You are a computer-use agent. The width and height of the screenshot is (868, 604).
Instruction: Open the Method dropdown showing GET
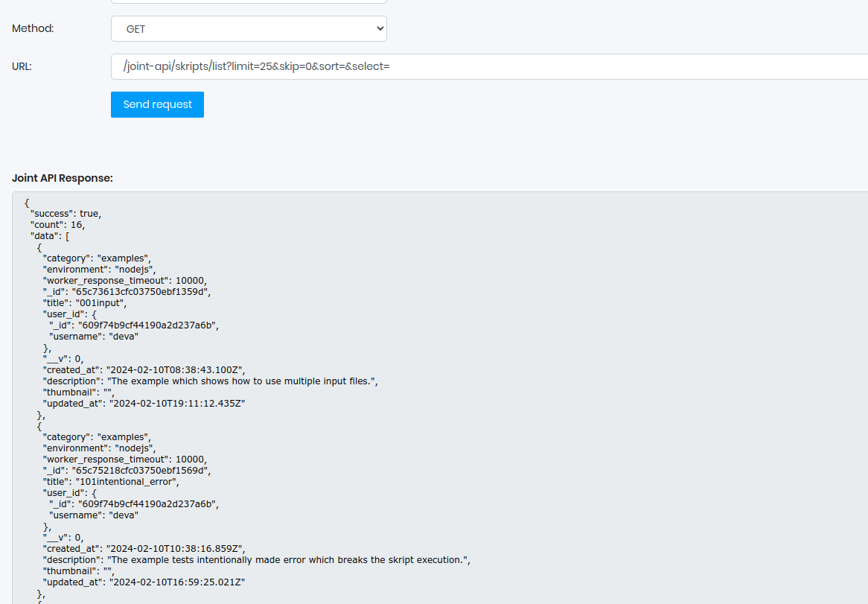point(249,29)
